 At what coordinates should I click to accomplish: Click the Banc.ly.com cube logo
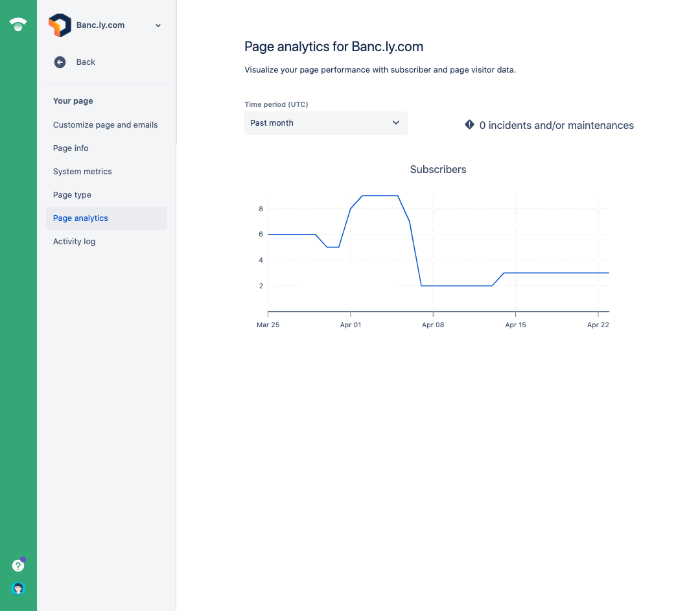tap(60, 25)
